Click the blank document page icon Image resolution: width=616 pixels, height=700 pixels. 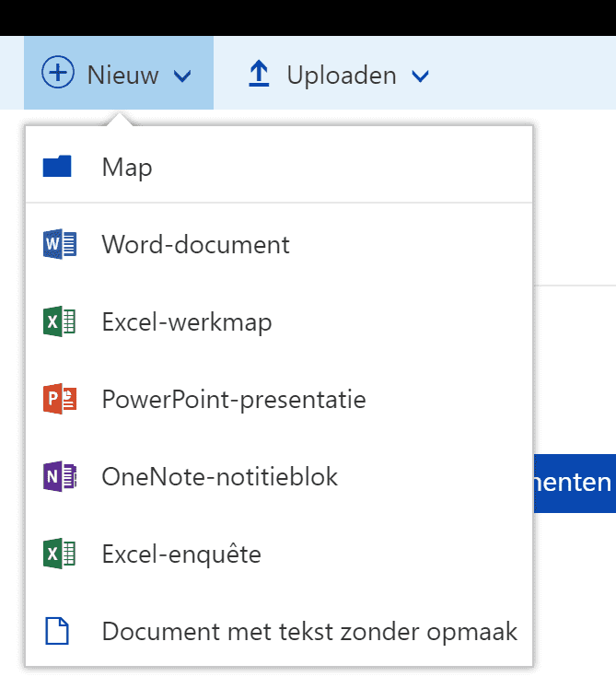57,631
